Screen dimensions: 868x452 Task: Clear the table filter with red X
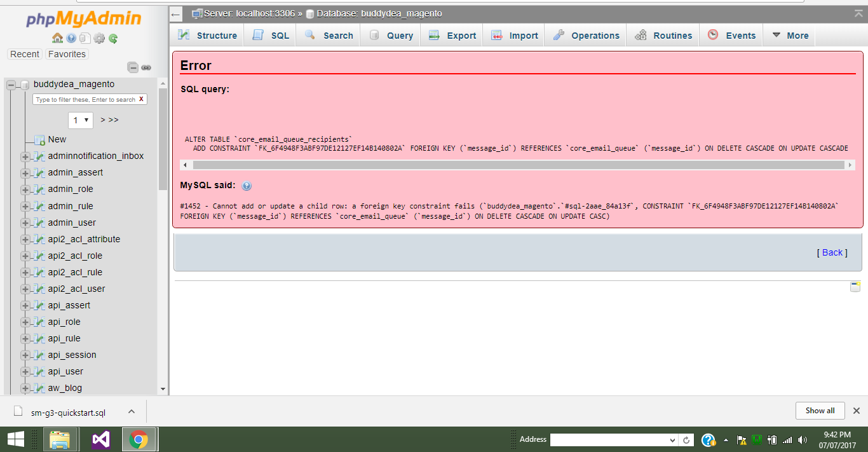(141, 99)
